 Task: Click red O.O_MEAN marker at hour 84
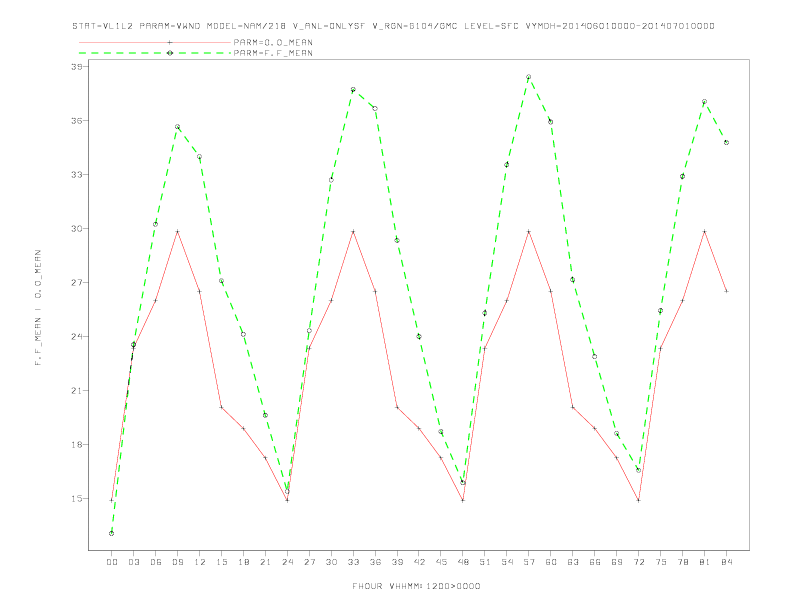tap(726, 291)
